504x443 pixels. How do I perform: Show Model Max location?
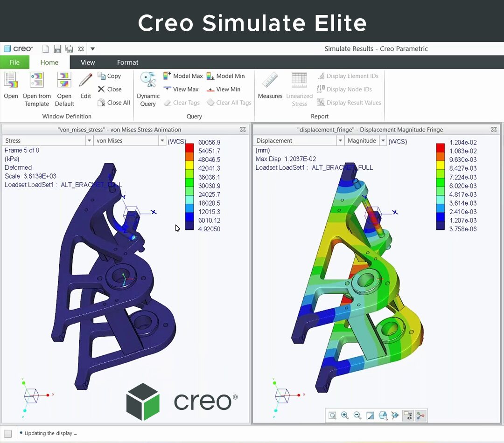[183, 76]
